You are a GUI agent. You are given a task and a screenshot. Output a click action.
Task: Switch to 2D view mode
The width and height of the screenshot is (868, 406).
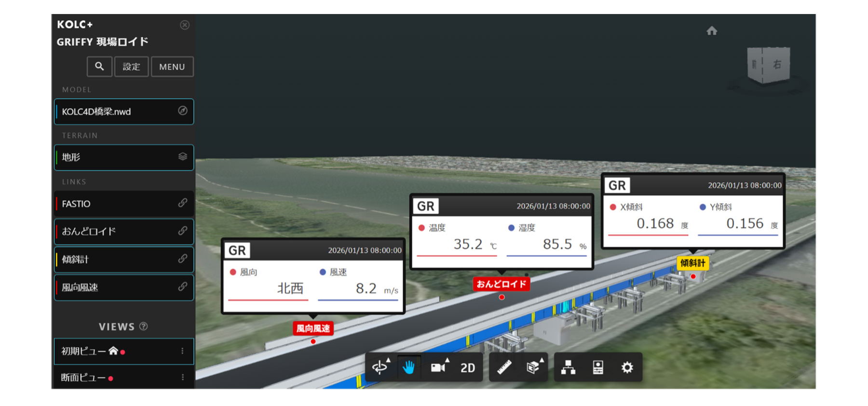pos(467,368)
